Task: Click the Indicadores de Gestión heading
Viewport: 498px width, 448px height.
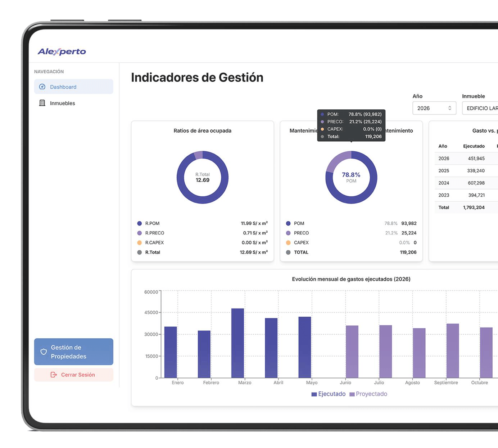Action: point(197,78)
